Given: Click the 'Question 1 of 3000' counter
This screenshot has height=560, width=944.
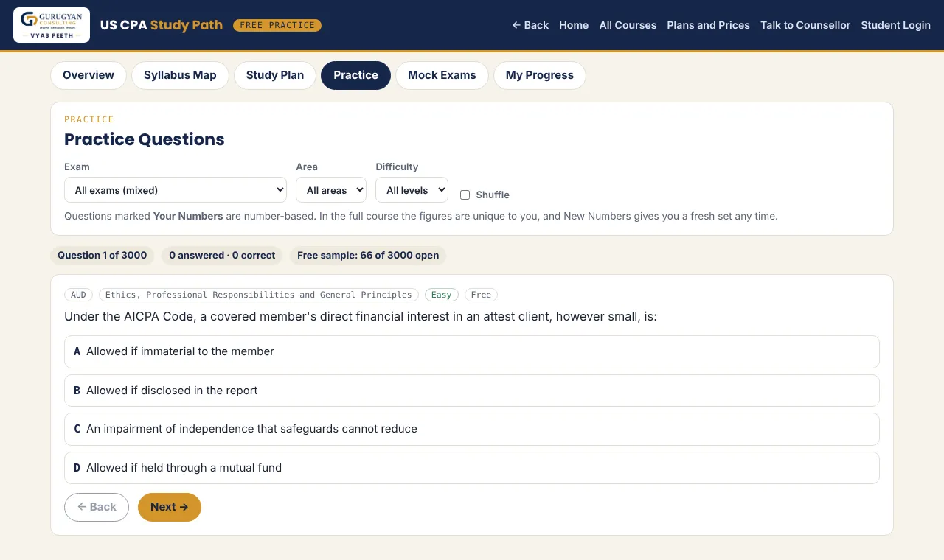Looking at the screenshot, I should [x=103, y=256].
